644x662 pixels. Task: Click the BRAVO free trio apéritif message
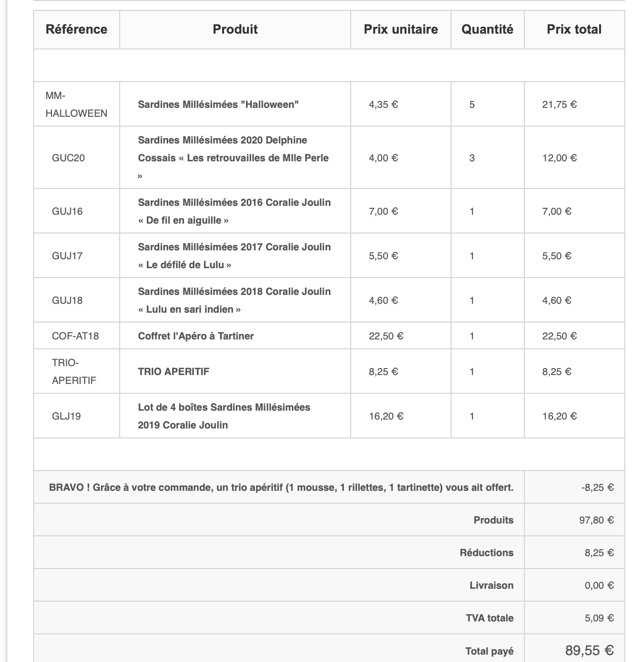(x=281, y=487)
